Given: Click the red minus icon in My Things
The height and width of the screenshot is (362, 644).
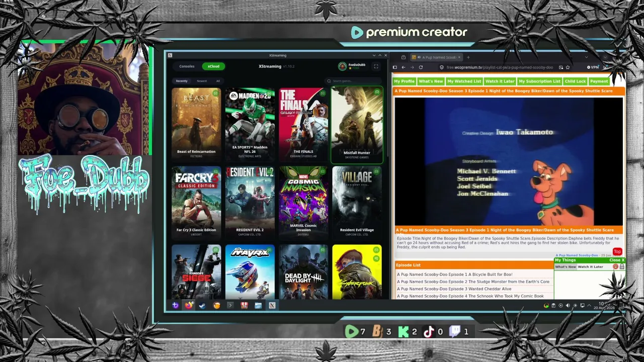Looking at the screenshot, I should [x=615, y=267].
